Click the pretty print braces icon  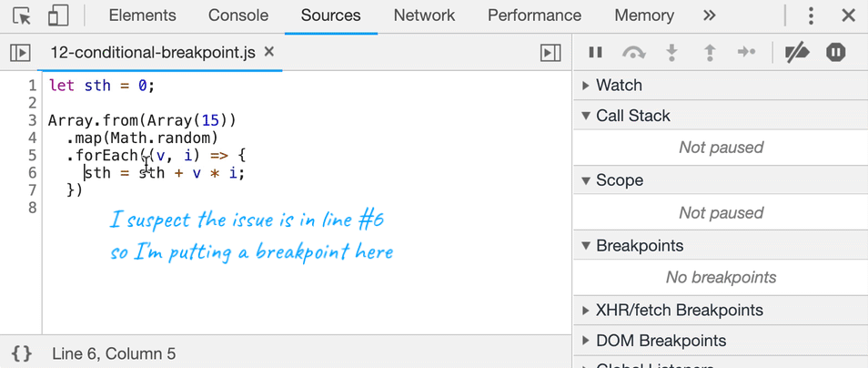[22, 353]
